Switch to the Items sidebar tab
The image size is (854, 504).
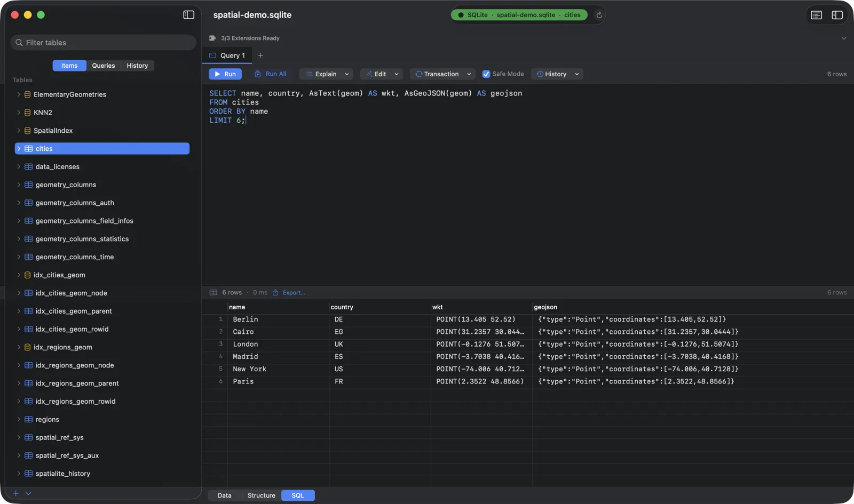point(69,66)
